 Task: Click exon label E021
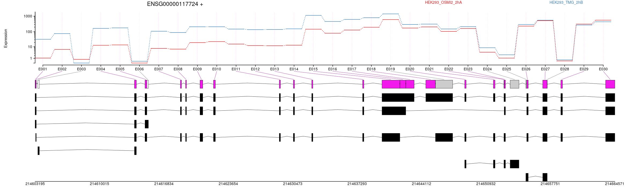click(x=429, y=69)
